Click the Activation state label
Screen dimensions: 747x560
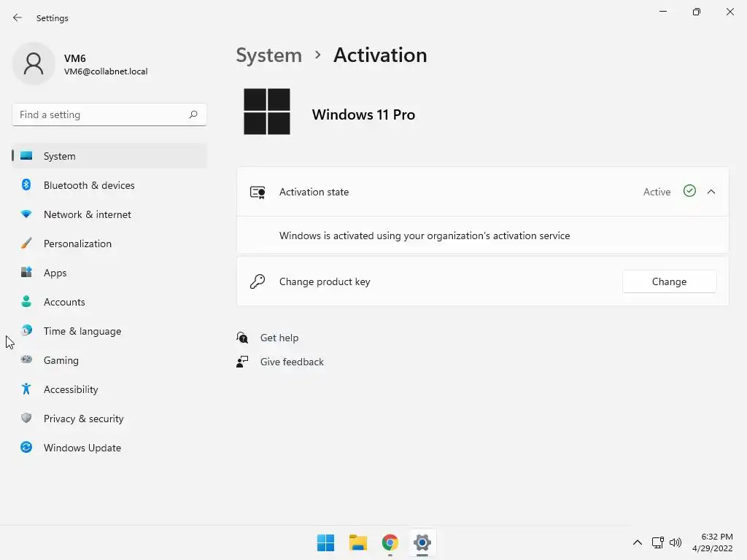[314, 192]
